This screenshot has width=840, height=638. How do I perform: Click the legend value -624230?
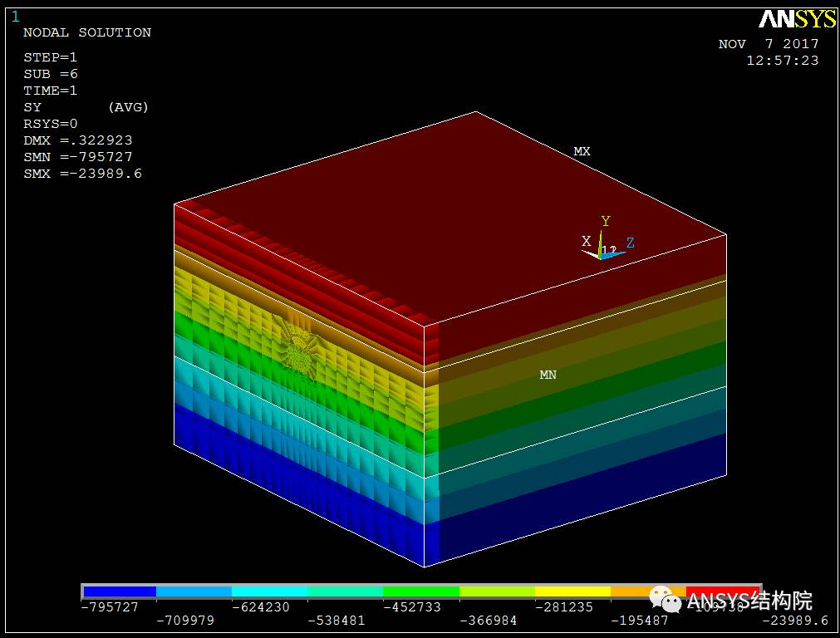click(x=261, y=607)
